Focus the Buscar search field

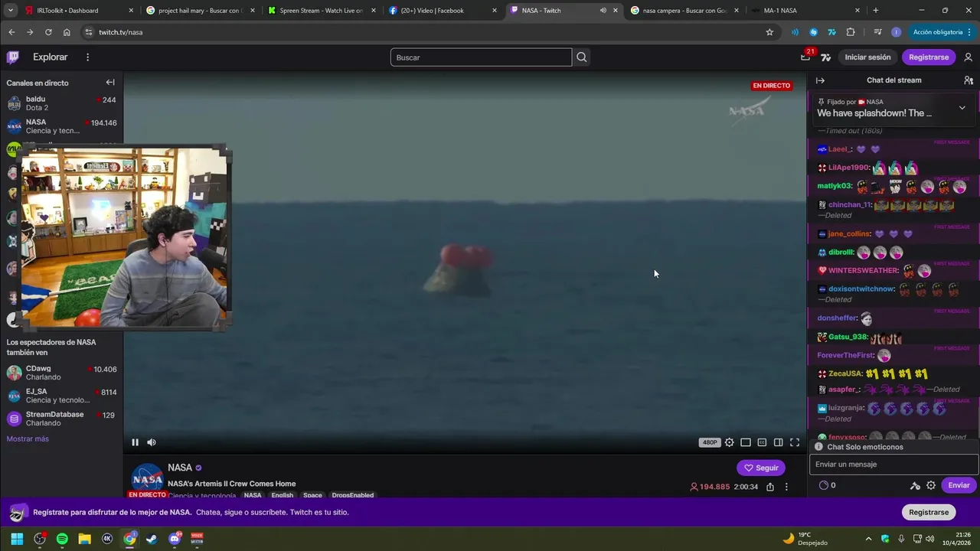[x=481, y=57]
